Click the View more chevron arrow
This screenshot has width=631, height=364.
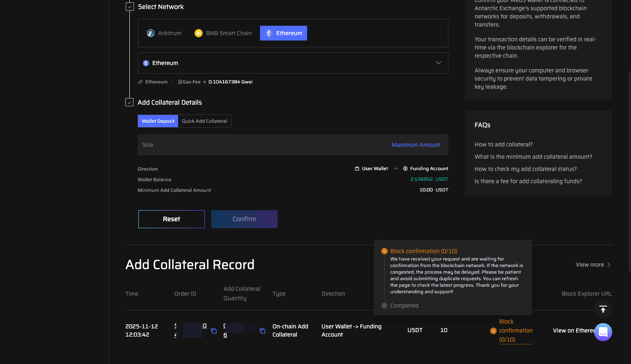609,265
